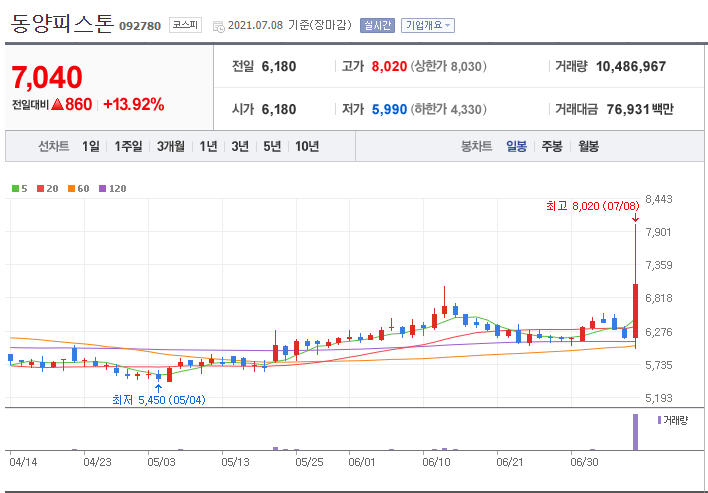This screenshot has width=708, height=493.
Task: Click the 하한가 4,330 text
Action: (x=448, y=109)
